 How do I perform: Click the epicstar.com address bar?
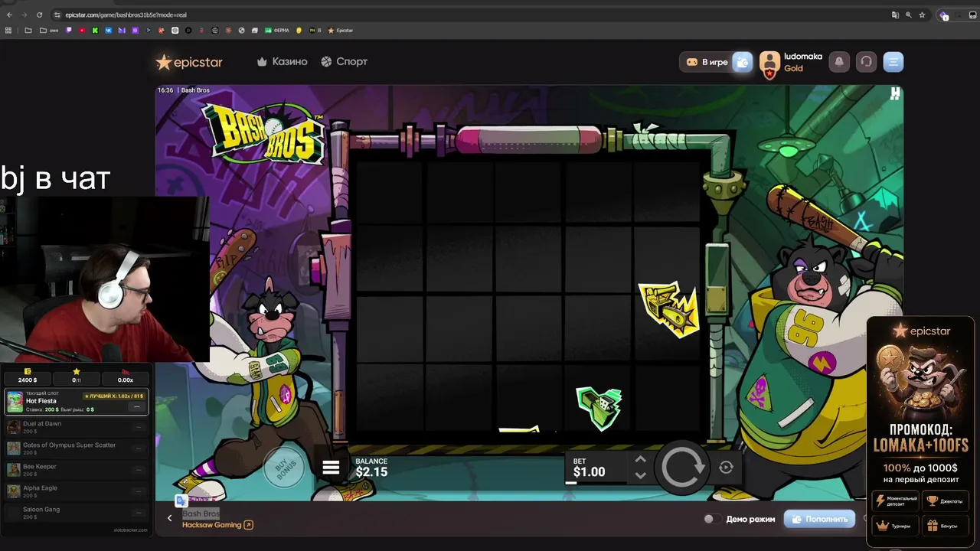(x=459, y=15)
